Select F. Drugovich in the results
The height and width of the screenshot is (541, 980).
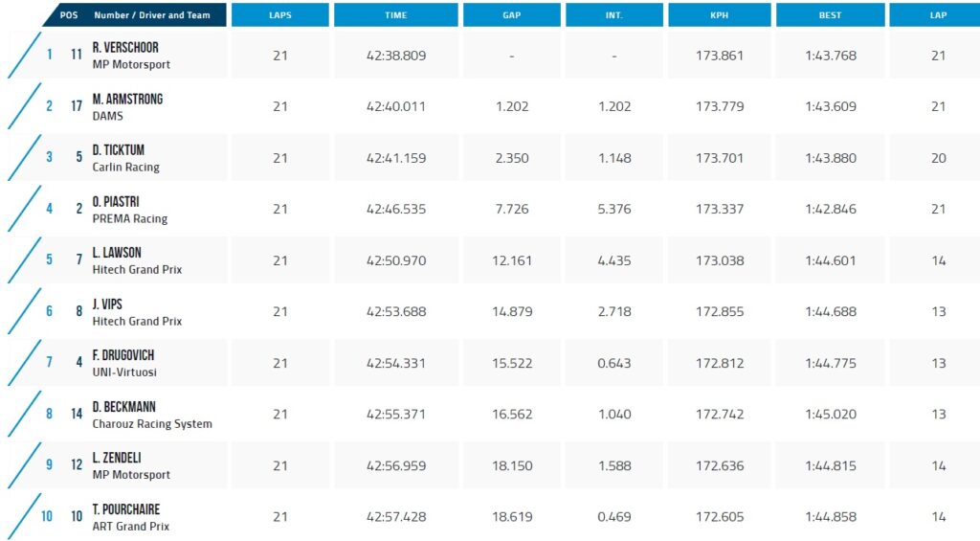click(x=123, y=355)
